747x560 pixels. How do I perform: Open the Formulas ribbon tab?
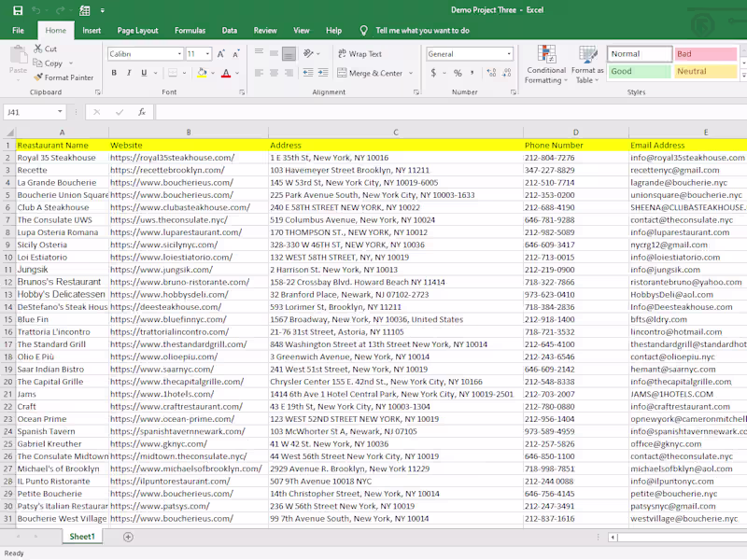coord(190,30)
